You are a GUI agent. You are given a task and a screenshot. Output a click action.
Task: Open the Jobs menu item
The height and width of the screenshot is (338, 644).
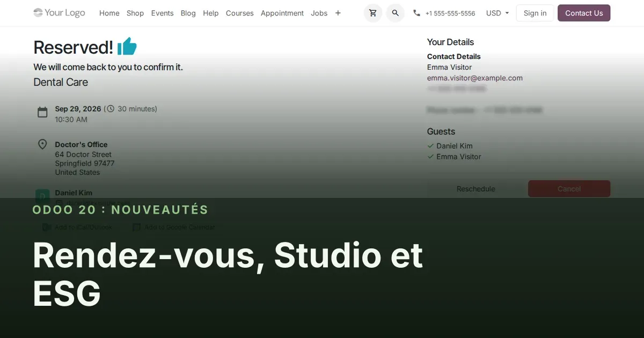[319, 13]
